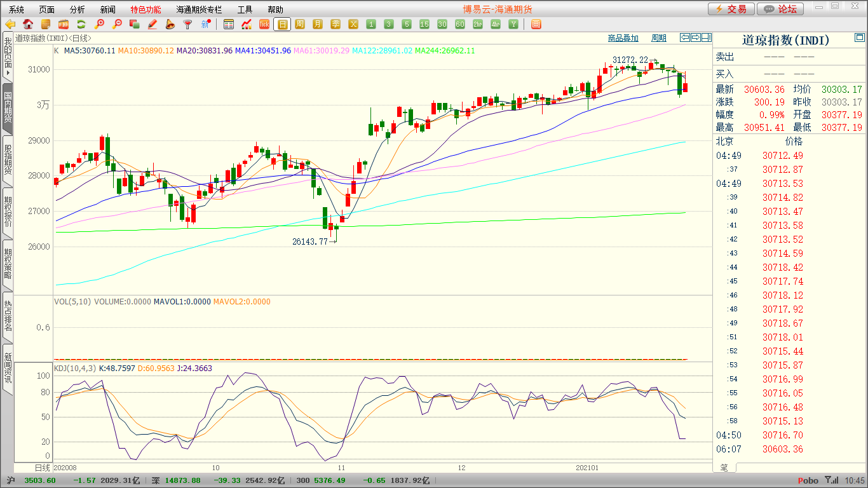Maximize the 道琼指数 quote panel
Image resolution: width=868 pixels, height=488 pixels.
click(860, 39)
